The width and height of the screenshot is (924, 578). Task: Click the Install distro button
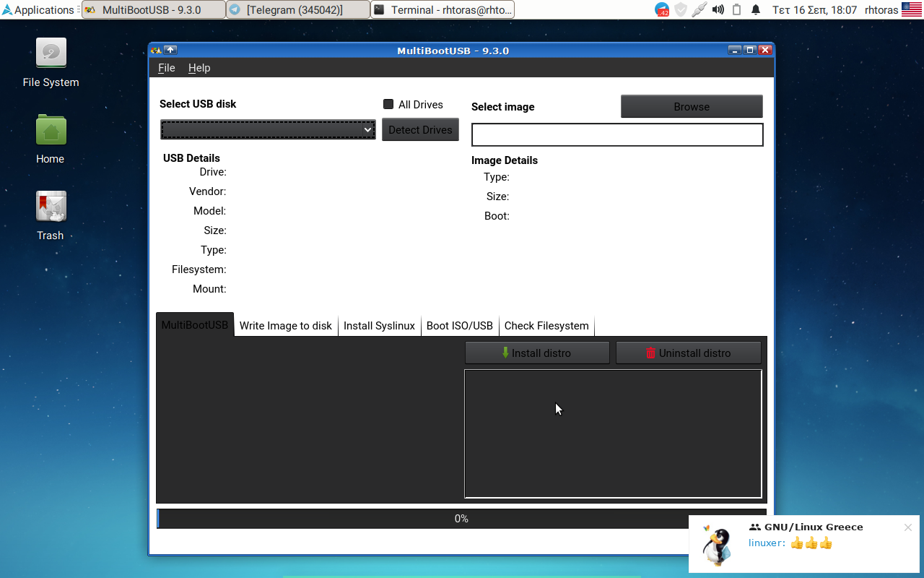(537, 353)
